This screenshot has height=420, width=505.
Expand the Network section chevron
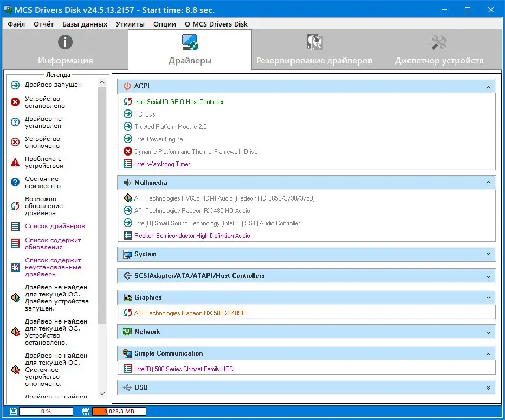[x=488, y=332]
